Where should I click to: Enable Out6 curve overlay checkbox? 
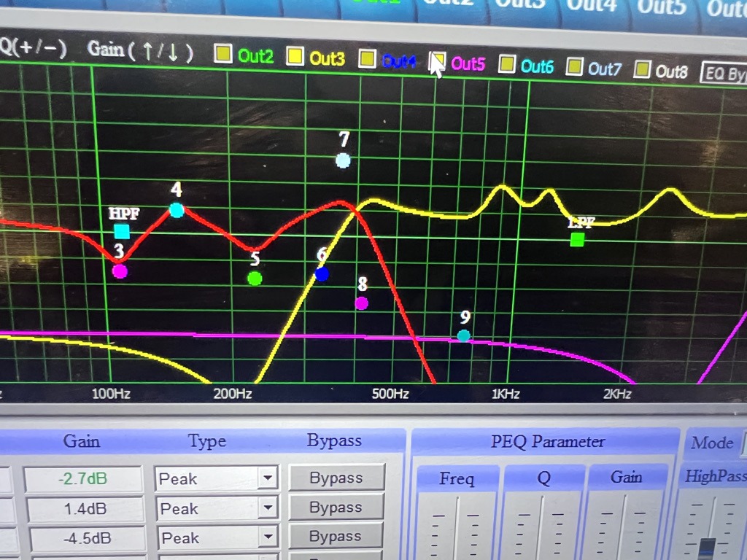point(506,63)
